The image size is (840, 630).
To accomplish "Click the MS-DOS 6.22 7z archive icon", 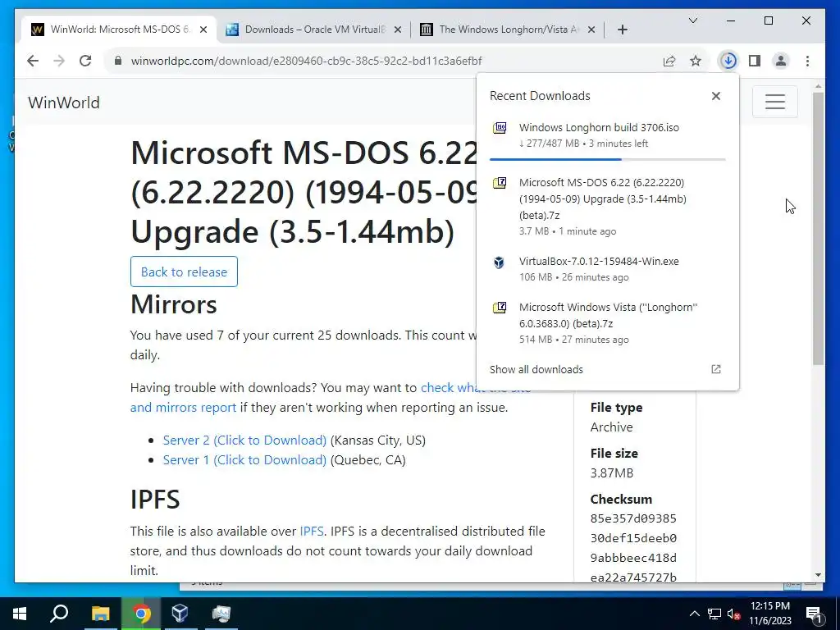I will (500, 183).
